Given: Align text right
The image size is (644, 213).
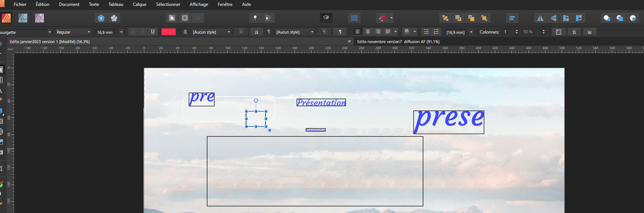Looking at the screenshot, I should click(377, 32).
